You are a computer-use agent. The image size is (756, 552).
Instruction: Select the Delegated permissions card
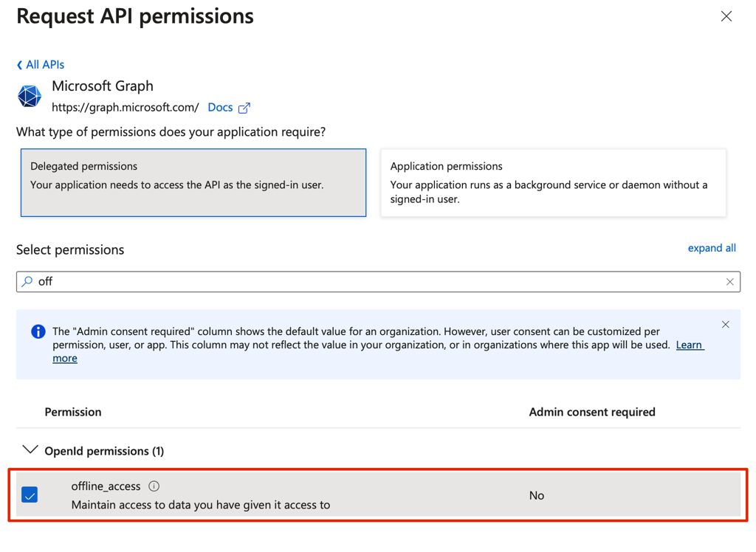tap(193, 183)
